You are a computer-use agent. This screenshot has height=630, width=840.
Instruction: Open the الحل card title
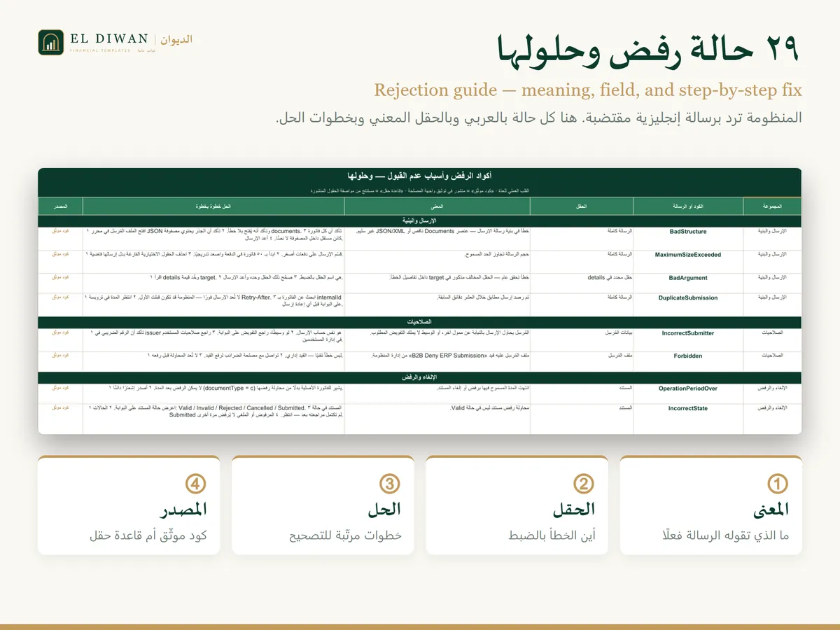point(384,509)
